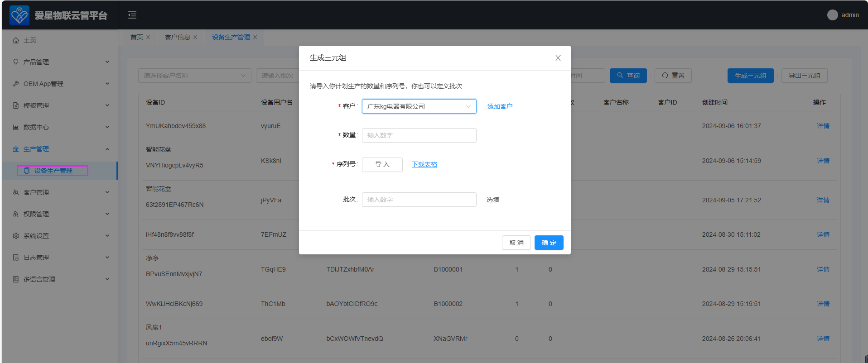This screenshot has width=868, height=363.
Task: Click the home icon beside 主页
Action: point(16,40)
